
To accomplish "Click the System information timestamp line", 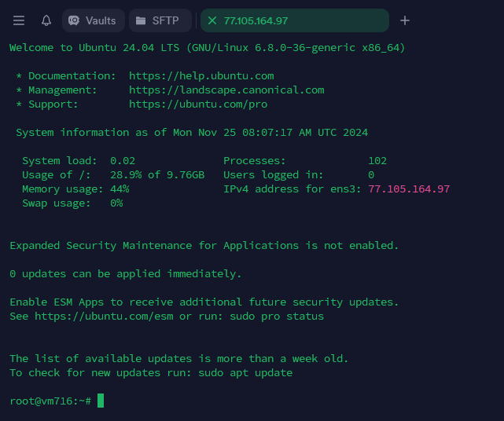I will click(192, 133).
